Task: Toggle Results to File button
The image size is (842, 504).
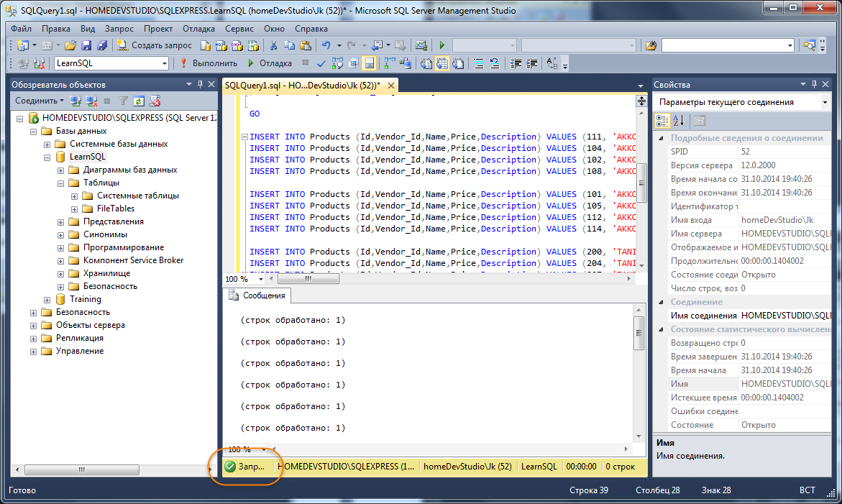Action: pos(458,63)
